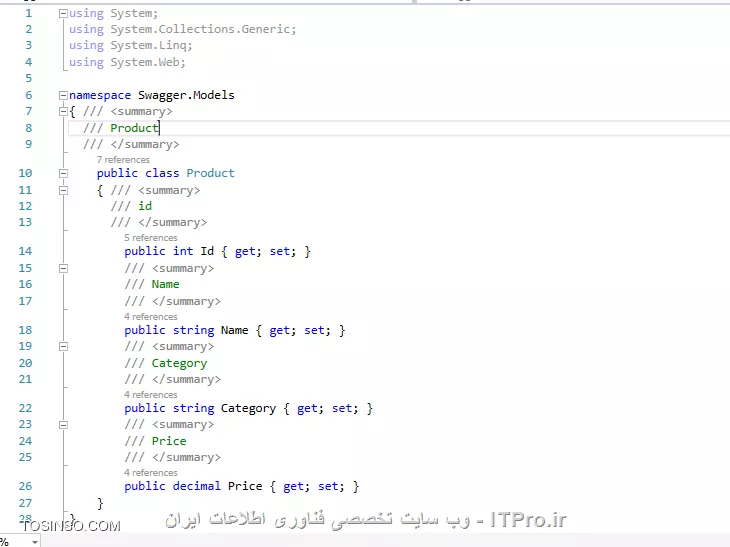Click the 'id' comment text on line 12
Image resolution: width=730 pixels, height=547 pixels.
coord(145,206)
